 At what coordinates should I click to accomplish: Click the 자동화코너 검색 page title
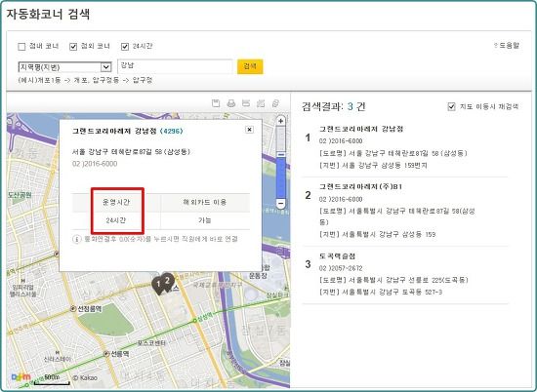(x=48, y=15)
